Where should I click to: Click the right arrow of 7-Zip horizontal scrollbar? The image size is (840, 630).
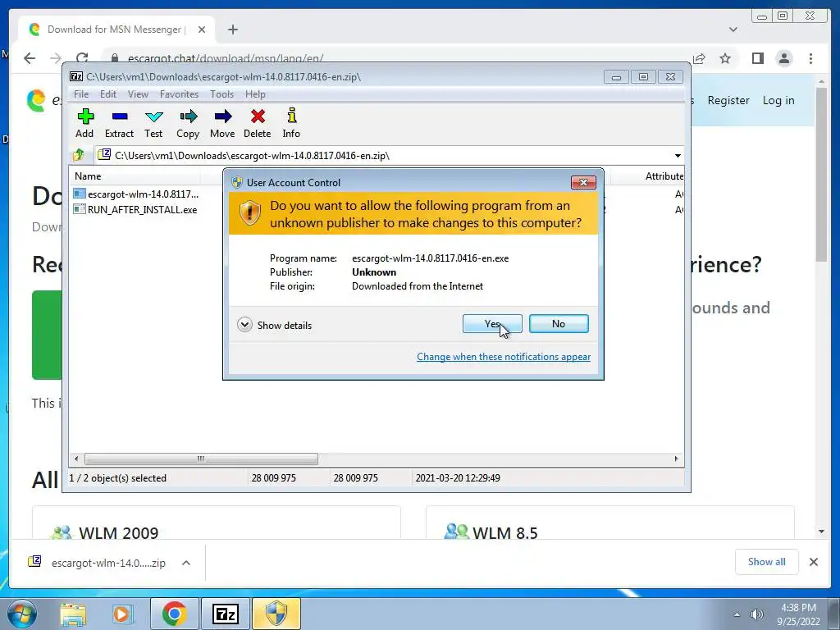pos(676,459)
